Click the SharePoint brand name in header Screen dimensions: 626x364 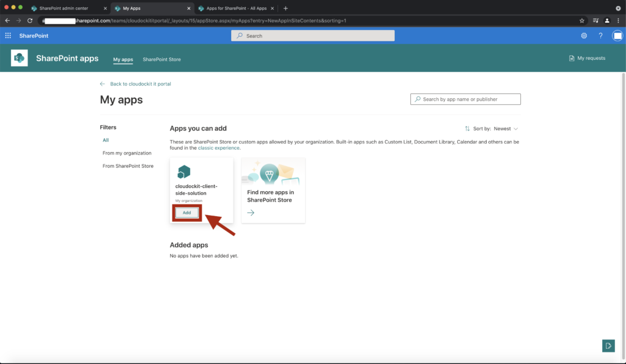pyautogui.click(x=34, y=35)
